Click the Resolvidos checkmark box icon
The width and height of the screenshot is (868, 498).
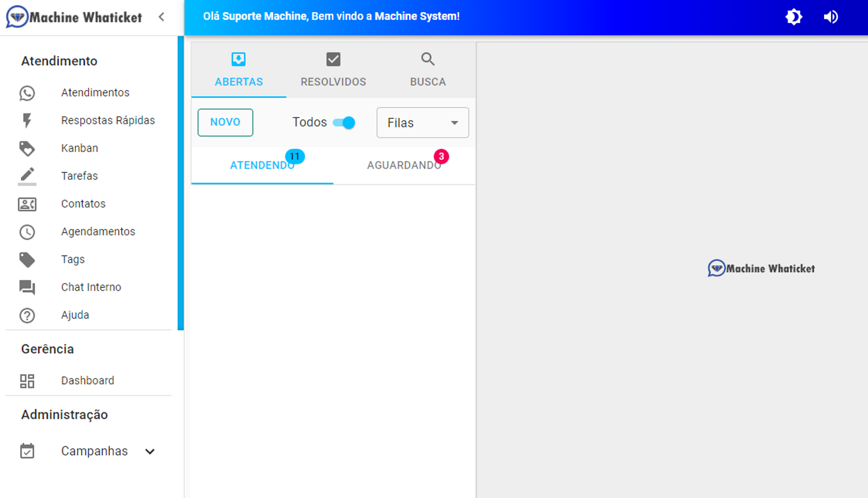(x=333, y=59)
